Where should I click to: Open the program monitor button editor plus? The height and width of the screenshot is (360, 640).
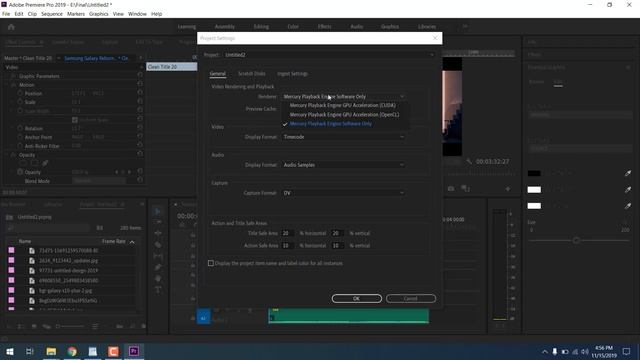coord(508,189)
